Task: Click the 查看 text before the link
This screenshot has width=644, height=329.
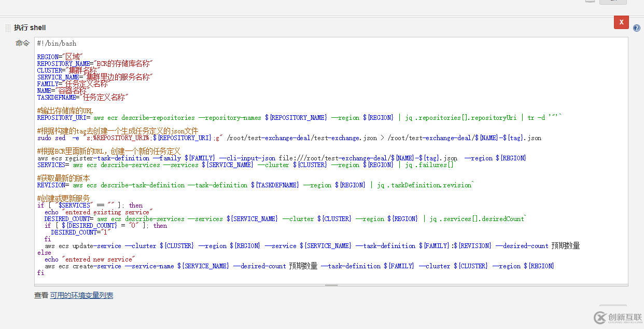Action: coord(41,294)
